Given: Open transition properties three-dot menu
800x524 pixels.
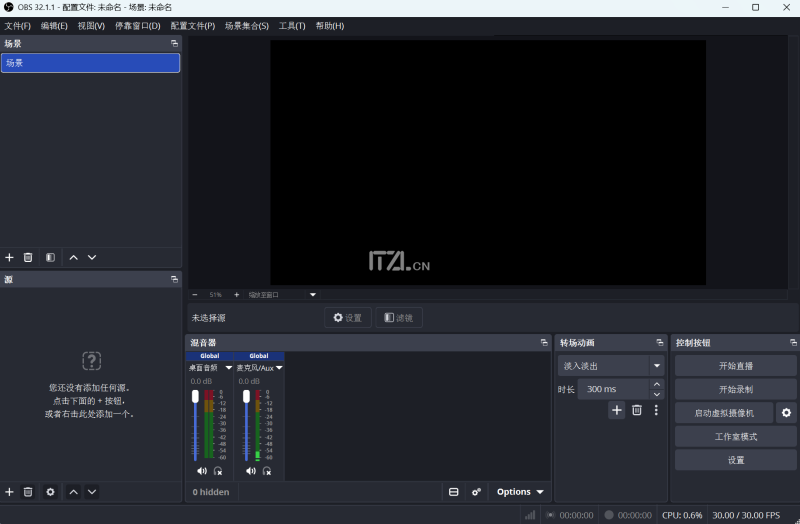Looking at the screenshot, I should tap(656, 410).
